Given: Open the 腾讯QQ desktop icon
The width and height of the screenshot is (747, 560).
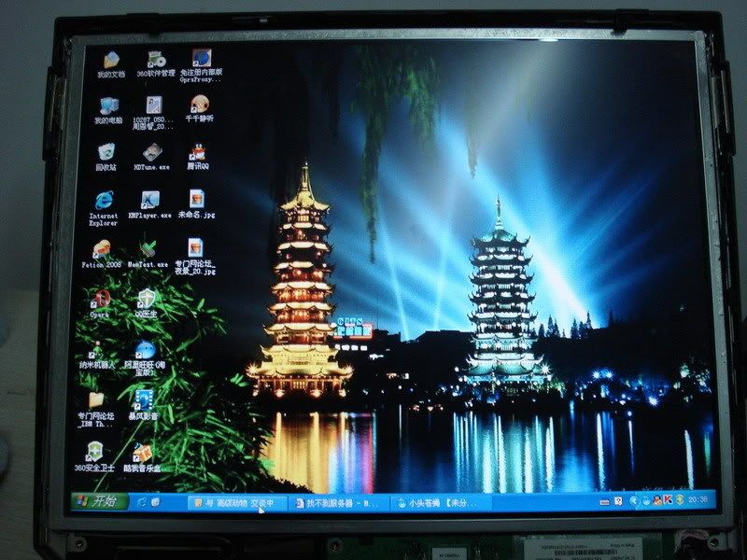Looking at the screenshot, I should tap(197, 151).
